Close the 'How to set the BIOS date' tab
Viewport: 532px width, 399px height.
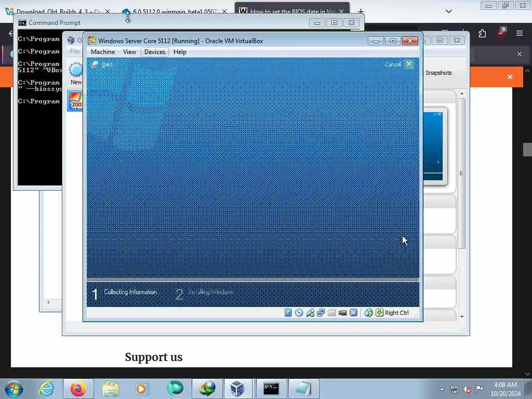pyautogui.click(x=341, y=11)
